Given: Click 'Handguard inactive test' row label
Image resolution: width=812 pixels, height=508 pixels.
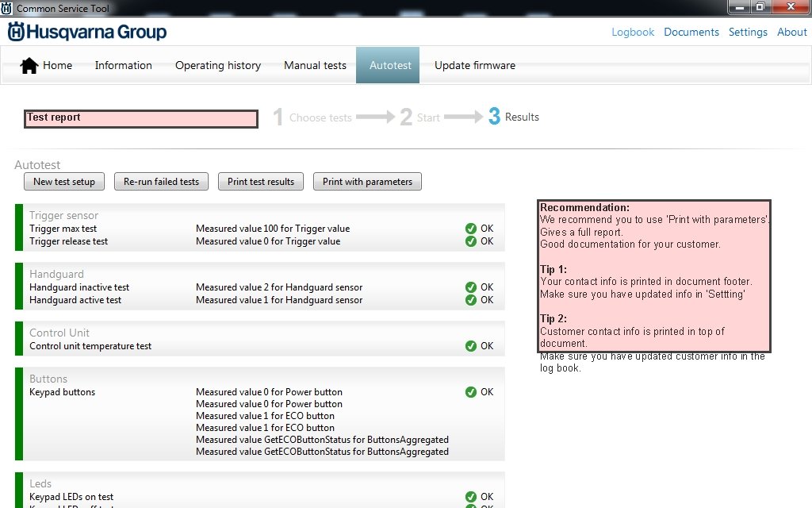Looking at the screenshot, I should [79, 287].
